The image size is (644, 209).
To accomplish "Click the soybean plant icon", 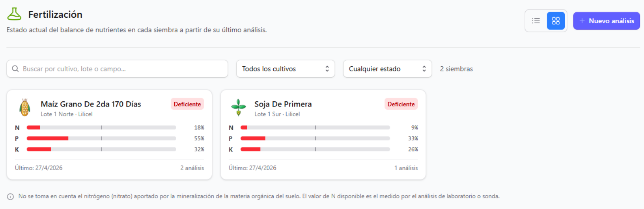I will (239, 107).
